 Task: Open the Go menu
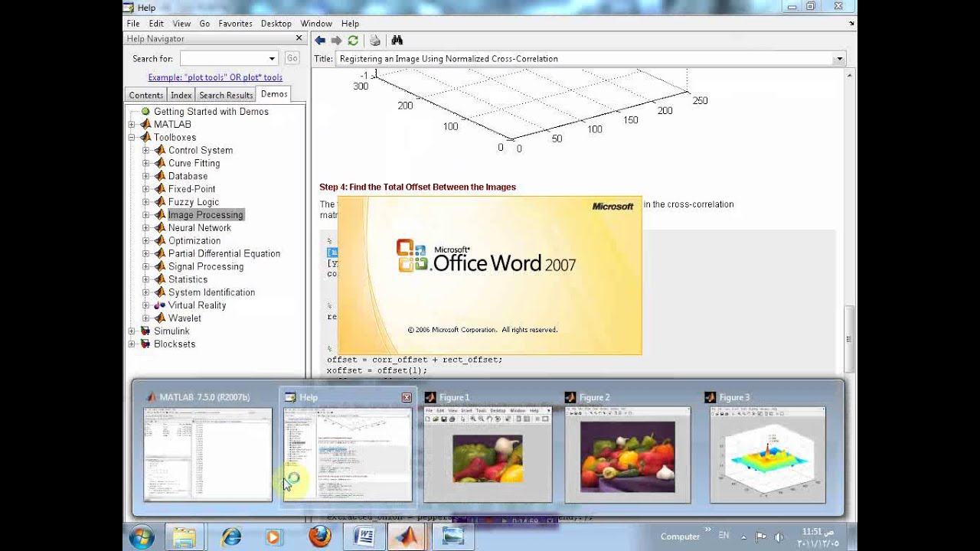[x=204, y=24]
